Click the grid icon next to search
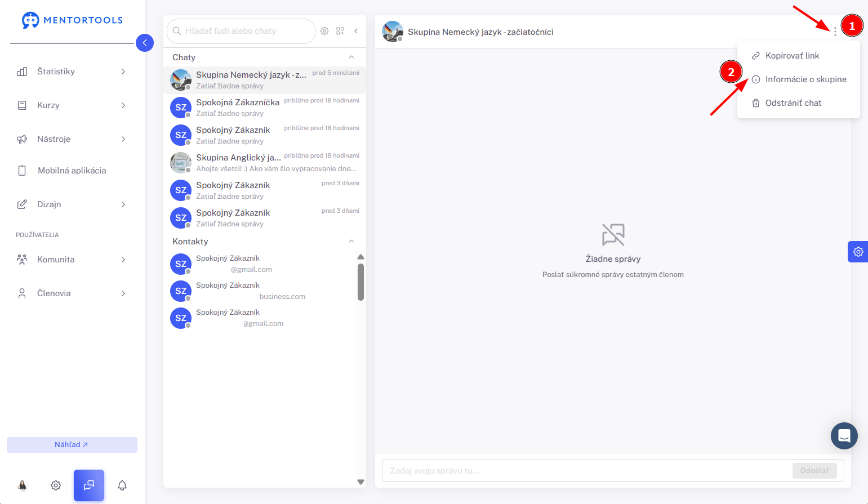Image resolution: width=868 pixels, height=504 pixels. click(x=340, y=31)
